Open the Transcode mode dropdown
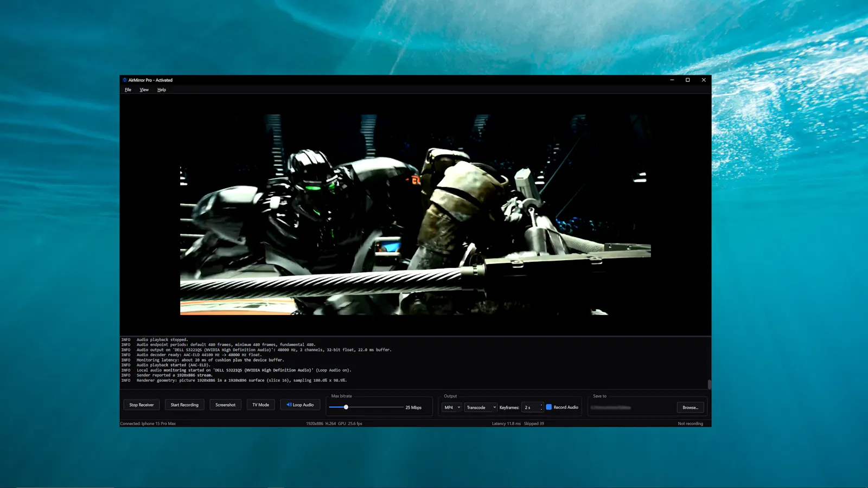This screenshot has height=488, width=868. [x=481, y=407]
